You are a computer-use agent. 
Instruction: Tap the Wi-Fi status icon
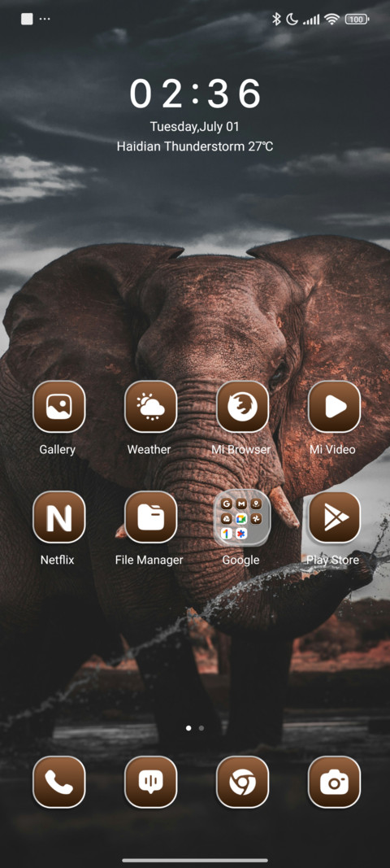coord(332,20)
